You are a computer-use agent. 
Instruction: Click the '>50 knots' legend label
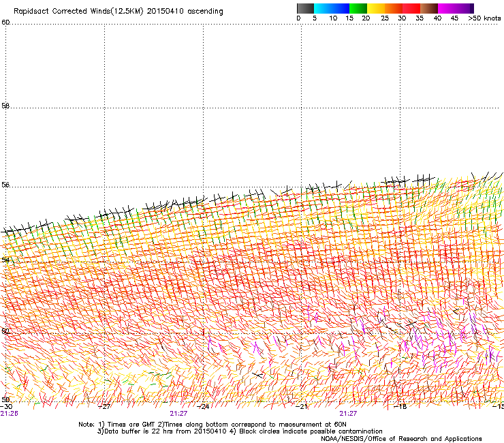[x=484, y=18]
